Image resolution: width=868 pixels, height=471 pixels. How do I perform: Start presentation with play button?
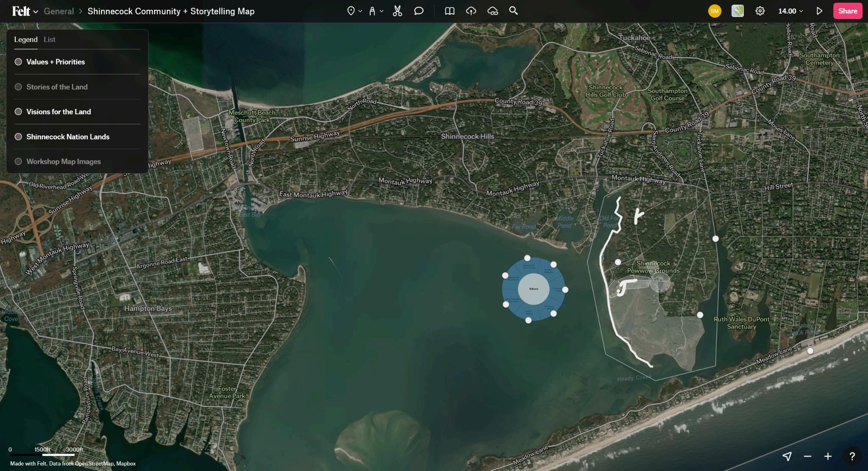pyautogui.click(x=819, y=11)
